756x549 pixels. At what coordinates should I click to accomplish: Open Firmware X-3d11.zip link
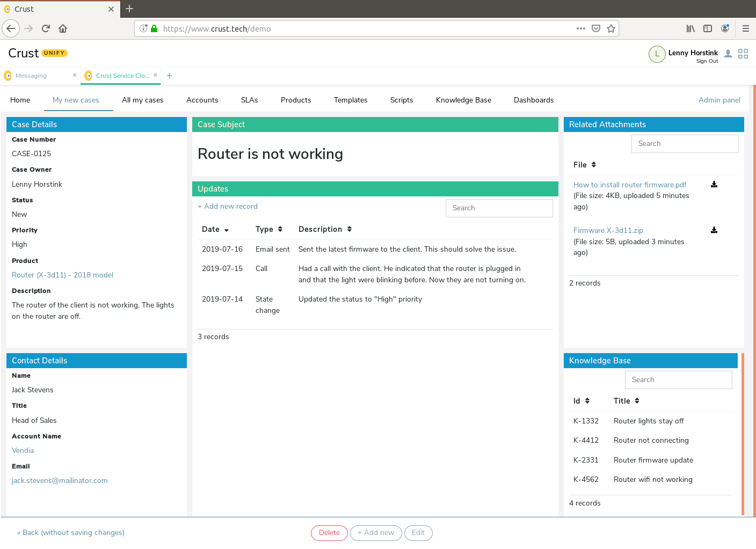click(x=608, y=230)
